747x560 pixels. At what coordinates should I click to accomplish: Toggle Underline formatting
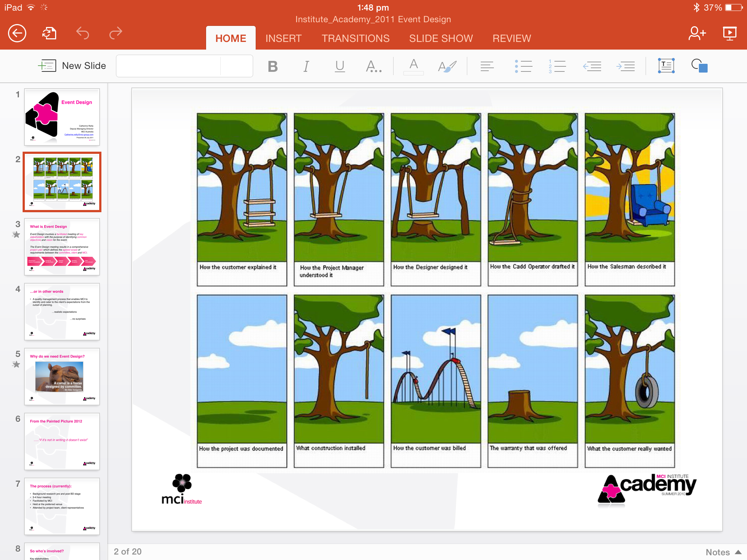tap(340, 66)
